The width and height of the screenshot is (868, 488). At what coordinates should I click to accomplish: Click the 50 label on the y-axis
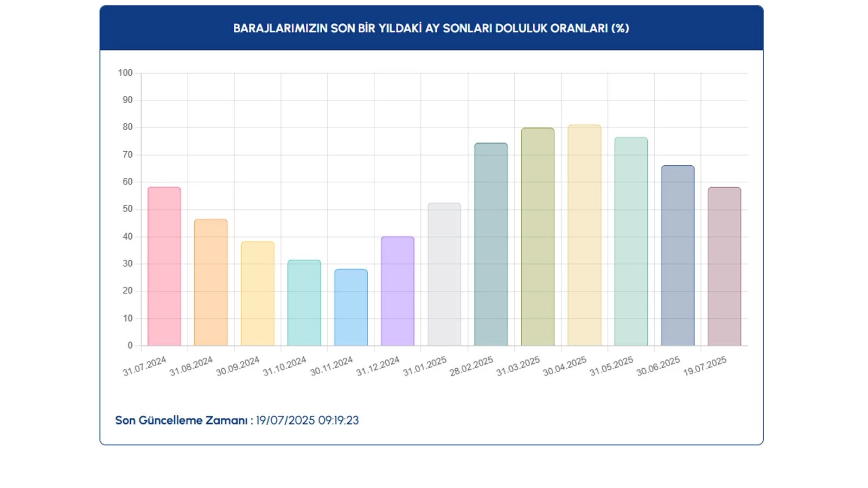(x=127, y=209)
